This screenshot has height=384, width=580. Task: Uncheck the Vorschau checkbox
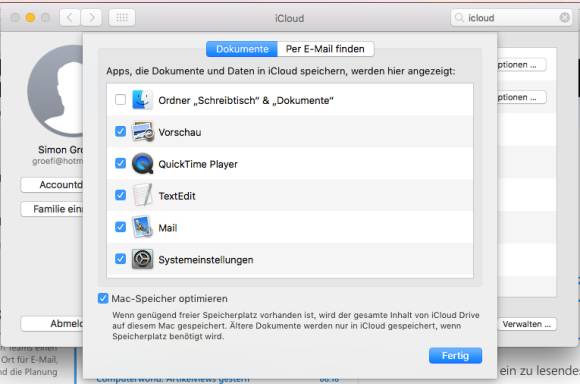pos(120,131)
